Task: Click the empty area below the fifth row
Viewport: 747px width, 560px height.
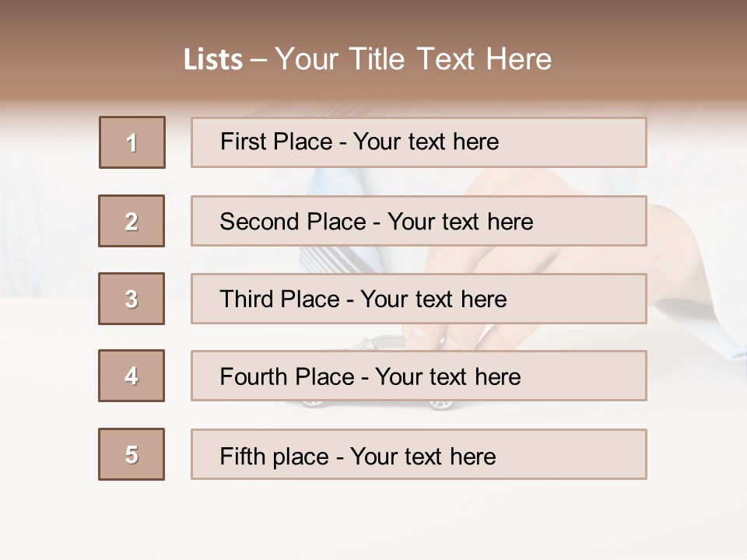Action: (x=373, y=517)
